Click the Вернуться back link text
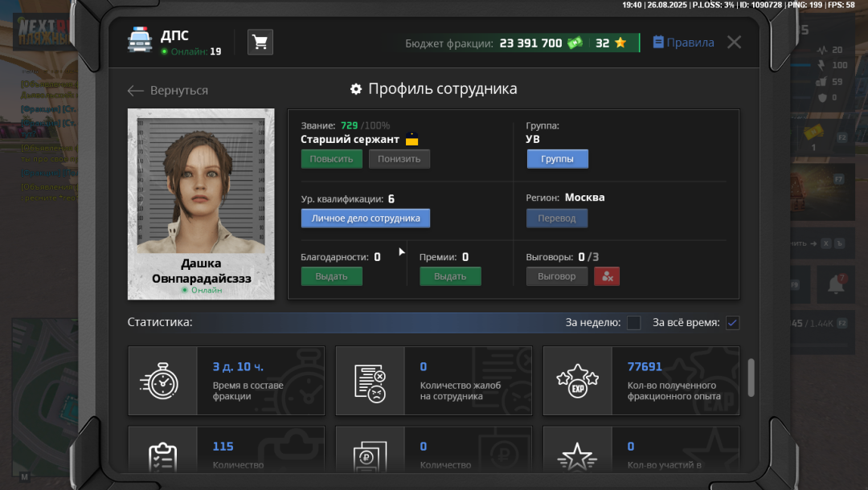This screenshot has height=490, width=868. [178, 91]
